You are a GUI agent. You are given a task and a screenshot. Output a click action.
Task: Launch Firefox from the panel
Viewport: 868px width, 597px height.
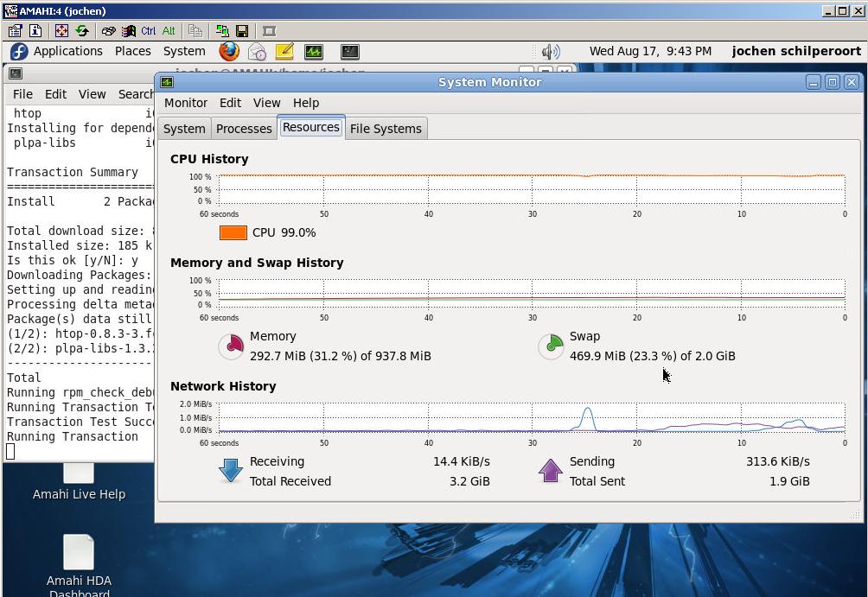pyautogui.click(x=229, y=52)
